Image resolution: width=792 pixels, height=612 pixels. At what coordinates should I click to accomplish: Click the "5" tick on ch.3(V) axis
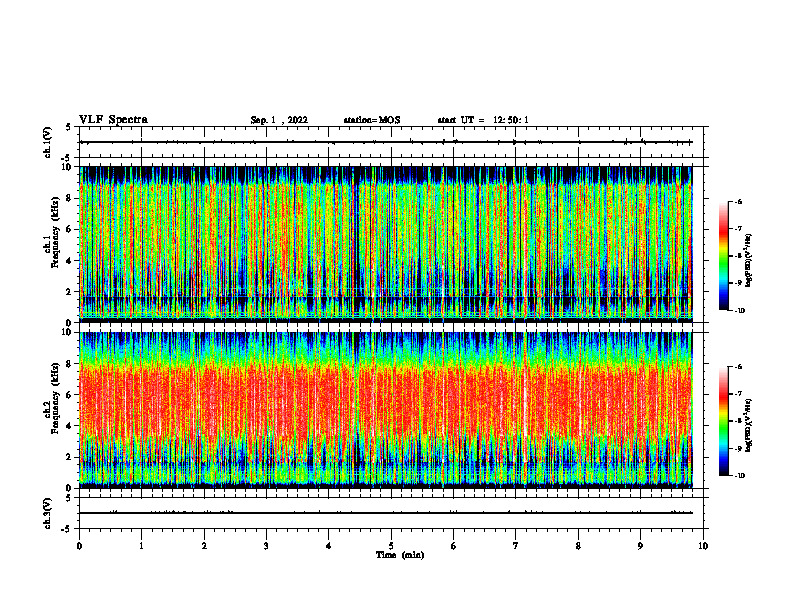click(x=70, y=498)
